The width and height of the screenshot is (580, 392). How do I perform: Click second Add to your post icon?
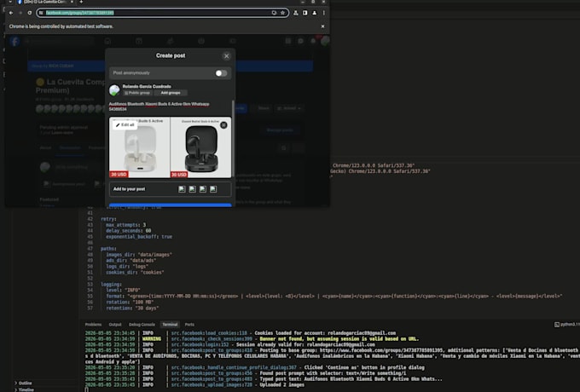coord(193,189)
